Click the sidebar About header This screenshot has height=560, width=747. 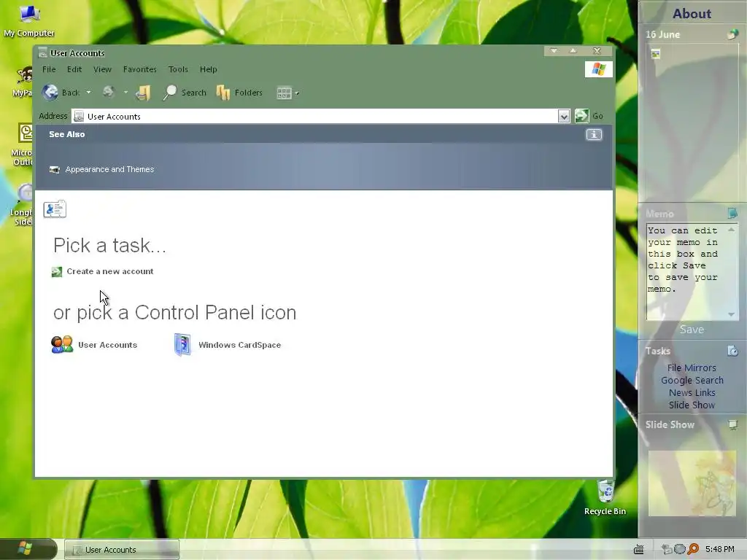(x=692, y=13)
